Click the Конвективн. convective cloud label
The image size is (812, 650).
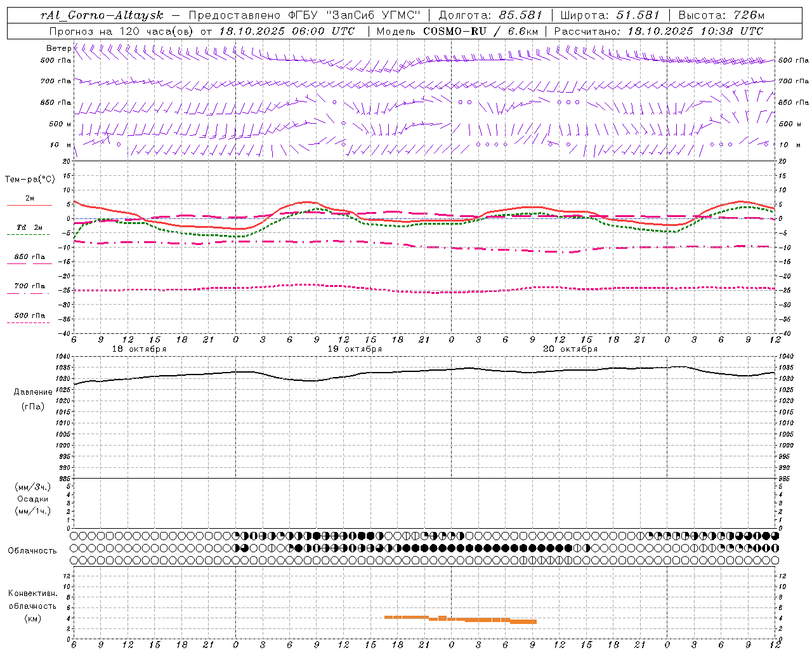(x=32, y=594)
